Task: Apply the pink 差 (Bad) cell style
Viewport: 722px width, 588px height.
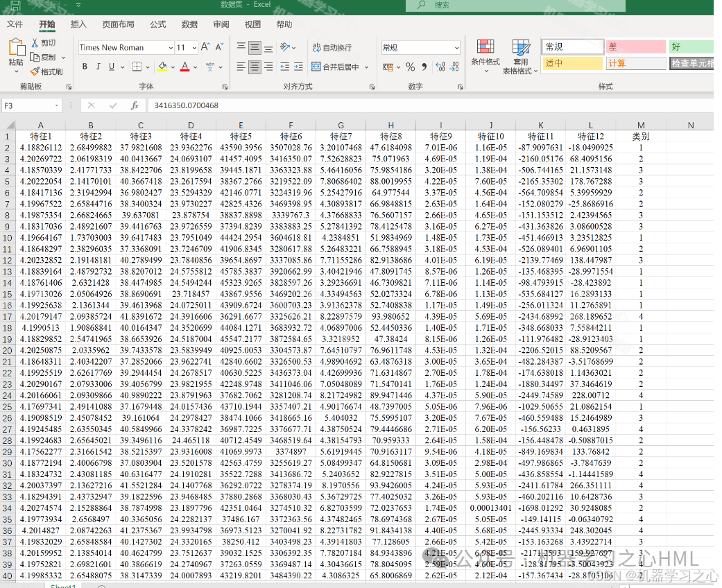Action: [636, 47]
